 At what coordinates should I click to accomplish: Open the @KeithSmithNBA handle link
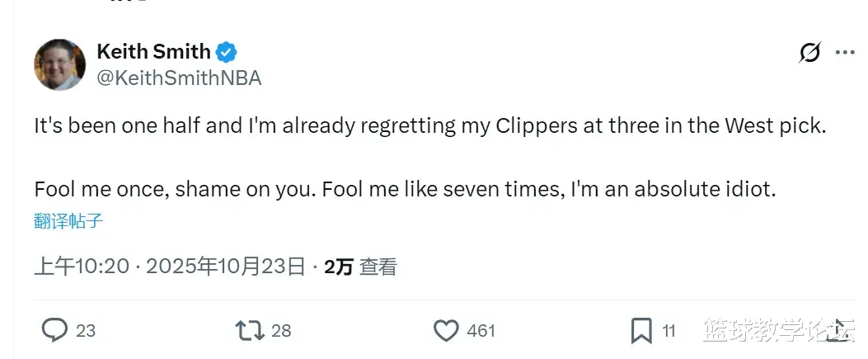(179, 78)
